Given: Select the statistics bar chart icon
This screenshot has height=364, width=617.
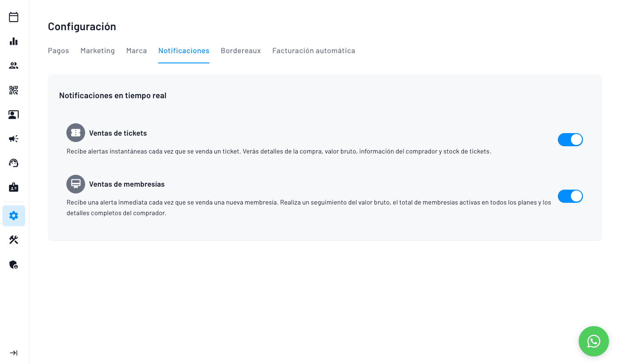Looking at the screenshot, I should [14, 41].
